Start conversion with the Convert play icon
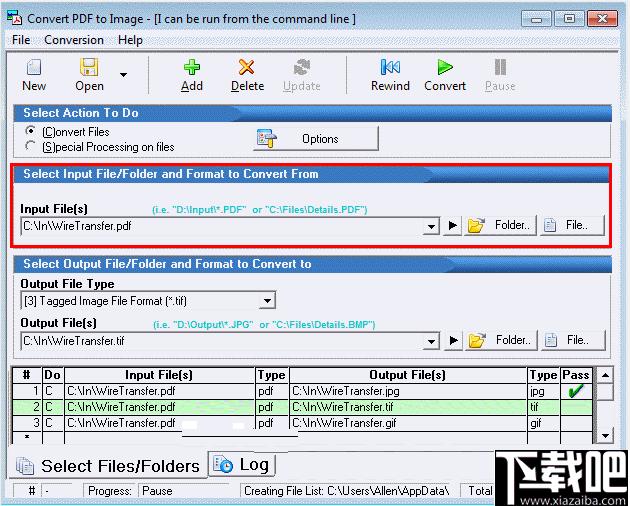Image resolution: width=630 pixels, height=506 pixels. pyautogui.click(x=444, y=68)
